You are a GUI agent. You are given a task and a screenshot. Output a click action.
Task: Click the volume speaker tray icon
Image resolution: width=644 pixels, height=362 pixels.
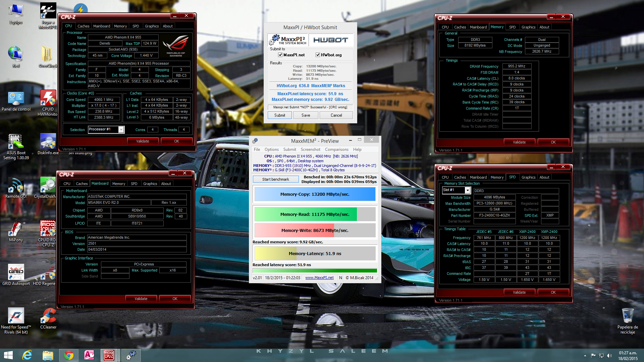click(609, 355)
